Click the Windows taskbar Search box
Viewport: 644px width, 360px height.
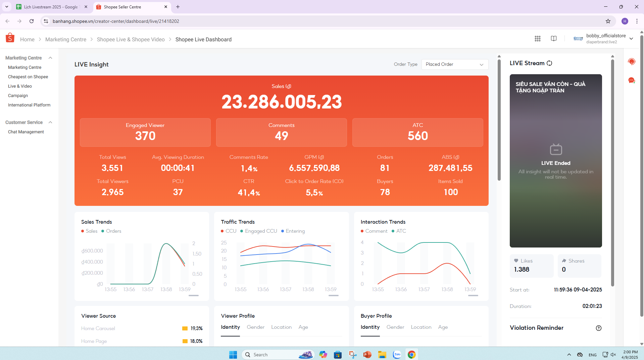click(278, 355)
